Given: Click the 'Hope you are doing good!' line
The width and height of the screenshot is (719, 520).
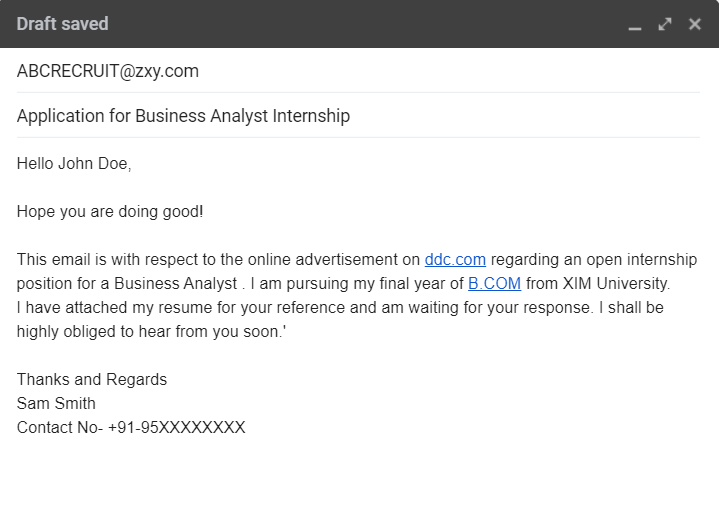Looking at the screenshot, I should pyautogui.click(x=110, y=212).
